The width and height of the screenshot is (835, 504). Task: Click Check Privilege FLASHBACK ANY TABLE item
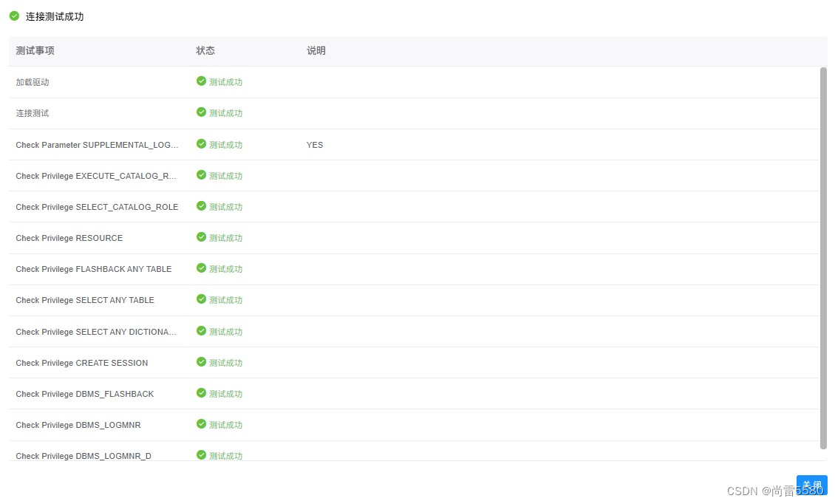94,269
